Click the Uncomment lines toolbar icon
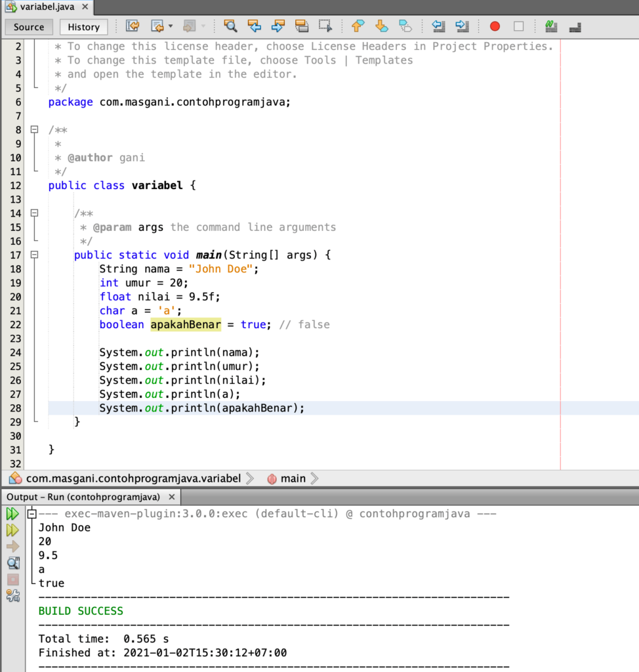Screen dimensions: 639x672 575,26
